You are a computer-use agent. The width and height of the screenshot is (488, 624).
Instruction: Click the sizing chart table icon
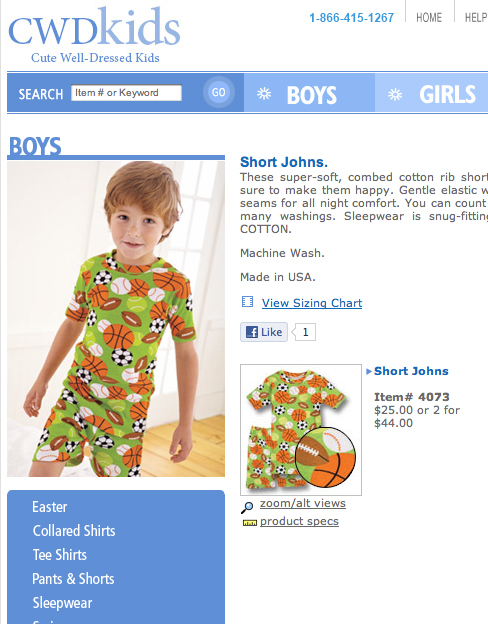coord(247,302)
